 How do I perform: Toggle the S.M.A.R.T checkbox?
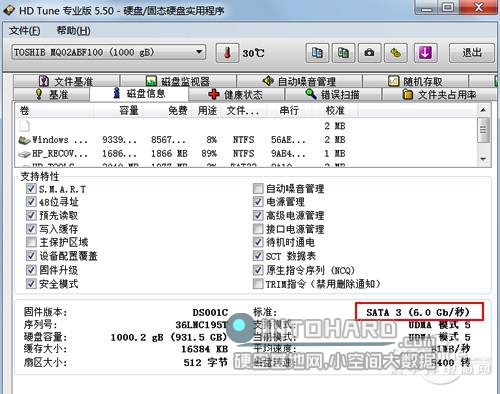click(x=31, y=189)
